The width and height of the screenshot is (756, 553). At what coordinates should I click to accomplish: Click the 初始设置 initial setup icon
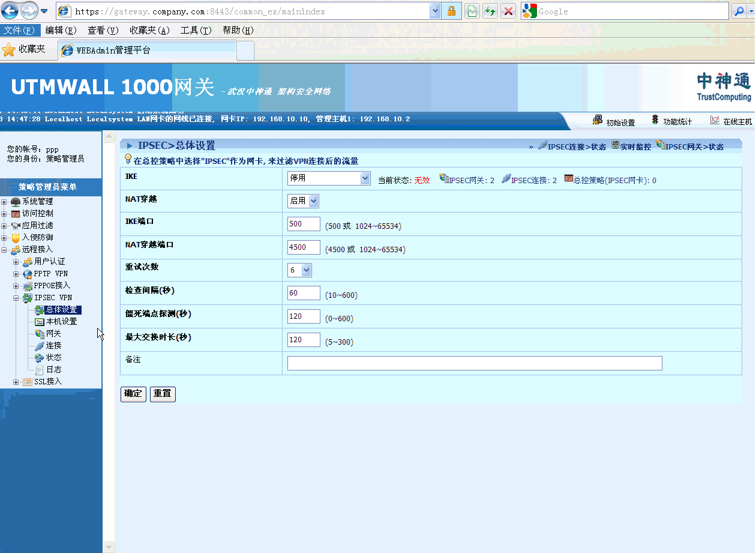pos(597,120)
